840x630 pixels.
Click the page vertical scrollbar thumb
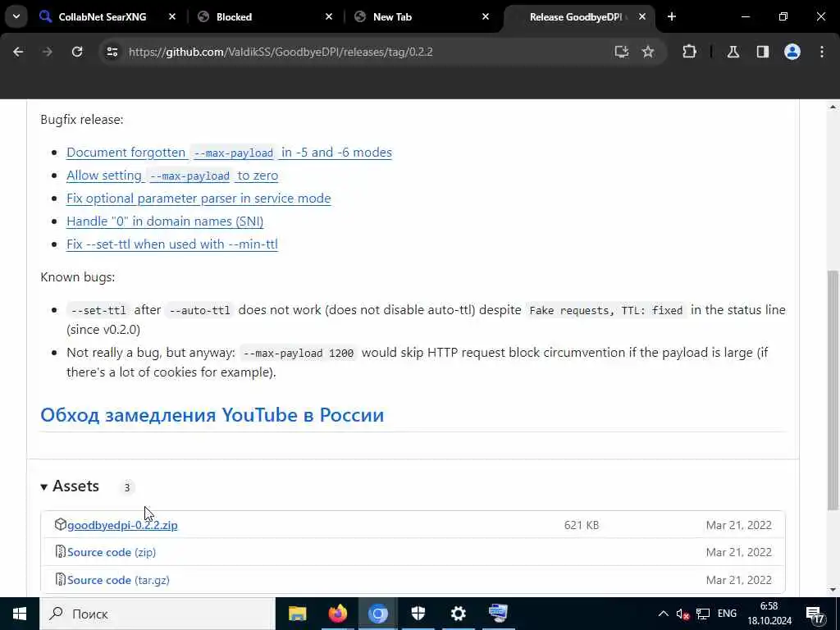click(x=833, y=390)
